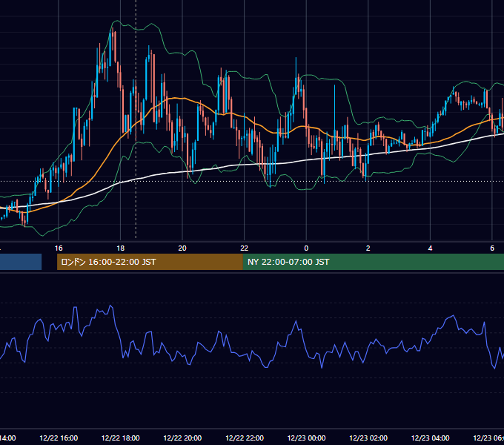Viewport: 504px width, 445px height.
Task: Click the 12/22 16:00 time label
Action: (59, 438)
